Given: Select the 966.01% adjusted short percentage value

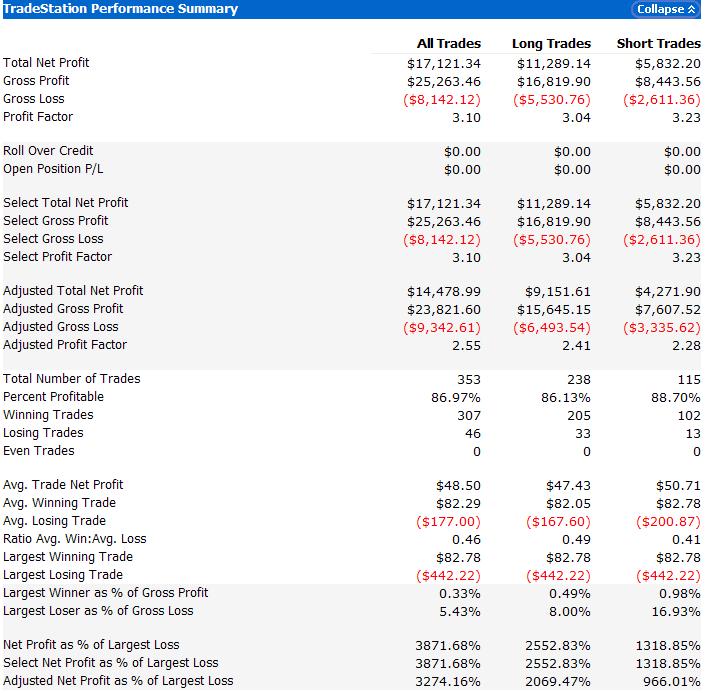Looking at the screenshot, I should [x=672, y=682].
